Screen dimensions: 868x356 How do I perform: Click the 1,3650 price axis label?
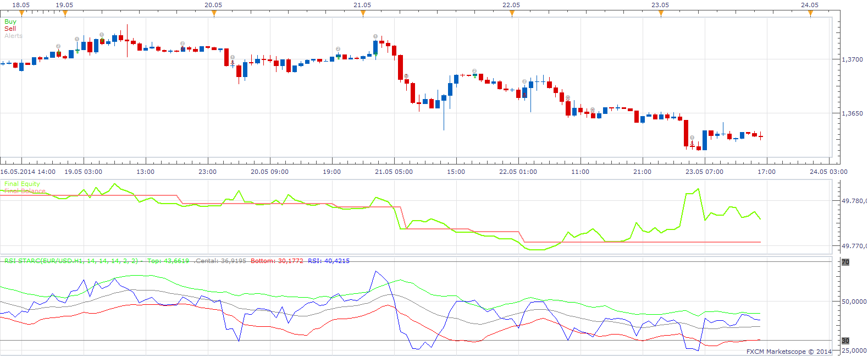point(853,113)
